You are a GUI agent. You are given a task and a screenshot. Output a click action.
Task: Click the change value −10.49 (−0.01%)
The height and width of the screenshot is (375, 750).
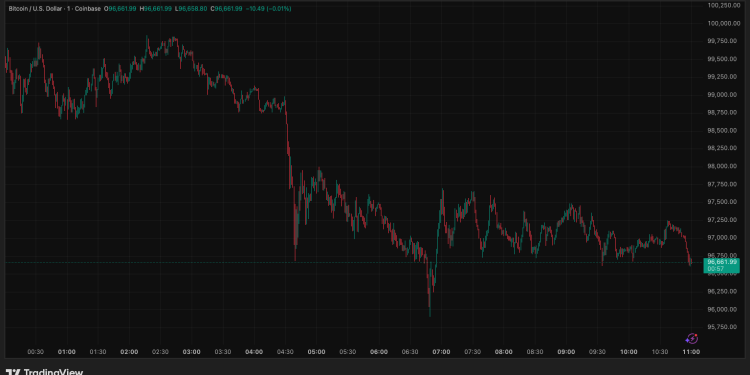pyautogui.click(x=268, y=9)
